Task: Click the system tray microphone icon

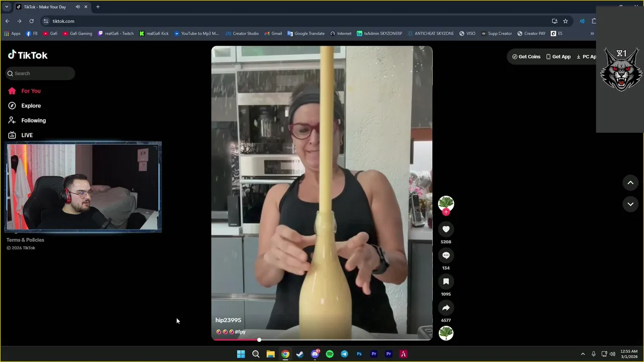Action: pos(594,354)
